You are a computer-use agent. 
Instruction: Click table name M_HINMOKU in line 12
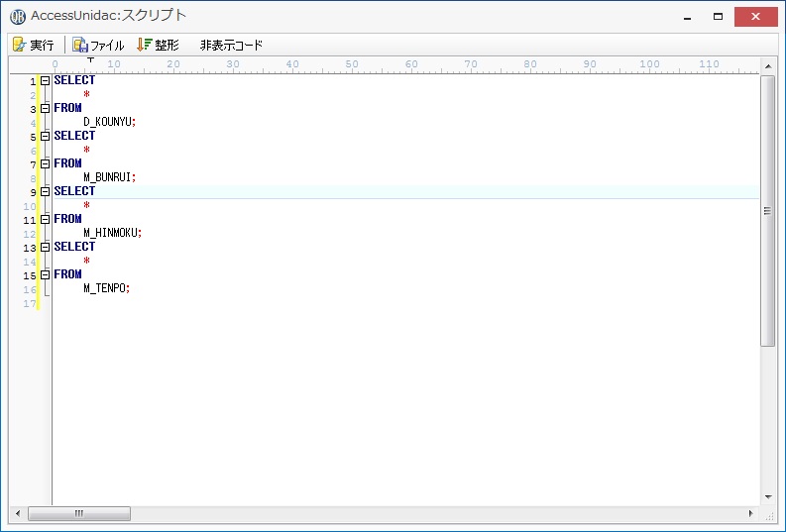tap(111, 233)
